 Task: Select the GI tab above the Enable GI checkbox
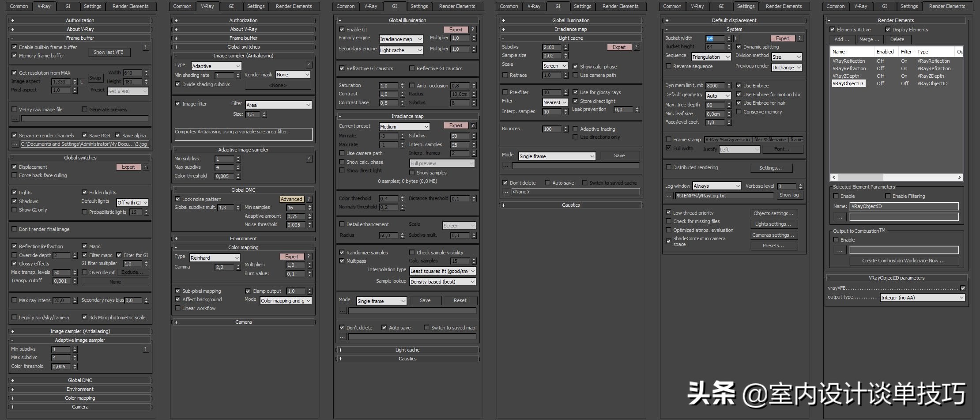[394, 6]
